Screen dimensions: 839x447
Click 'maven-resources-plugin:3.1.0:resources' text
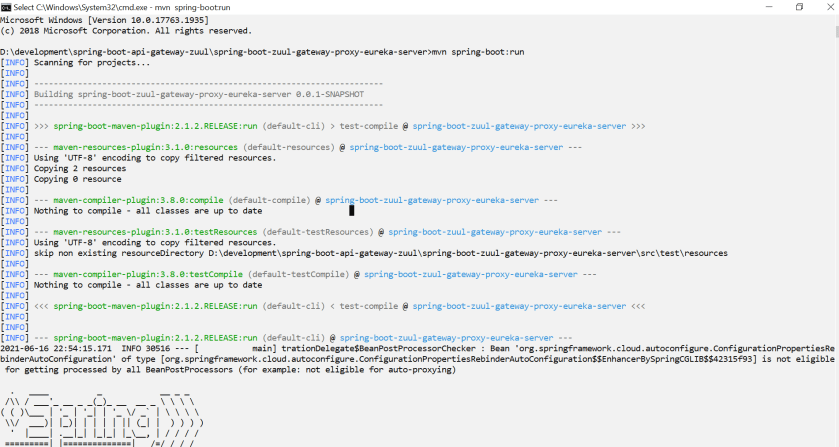click(x=146, y=147)
